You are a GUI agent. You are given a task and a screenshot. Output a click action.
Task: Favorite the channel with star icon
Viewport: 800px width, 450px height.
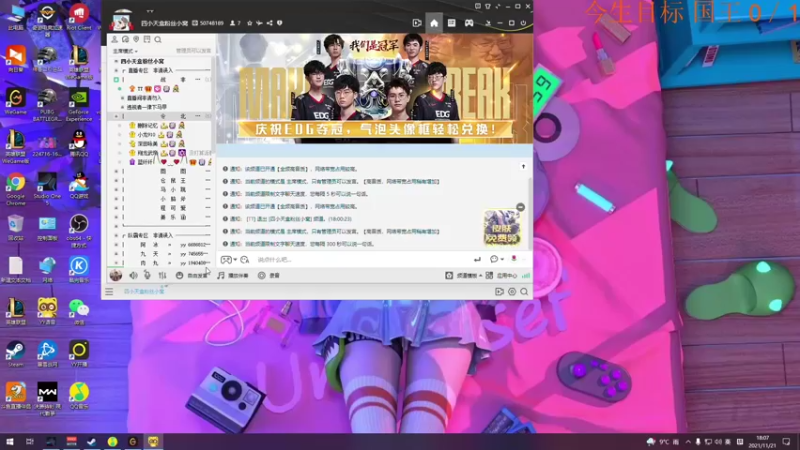click(x=249, y=23)
